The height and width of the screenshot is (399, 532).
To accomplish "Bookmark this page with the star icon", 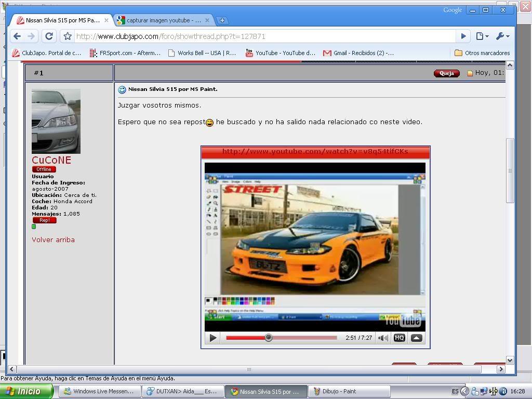I will (68, 36).
